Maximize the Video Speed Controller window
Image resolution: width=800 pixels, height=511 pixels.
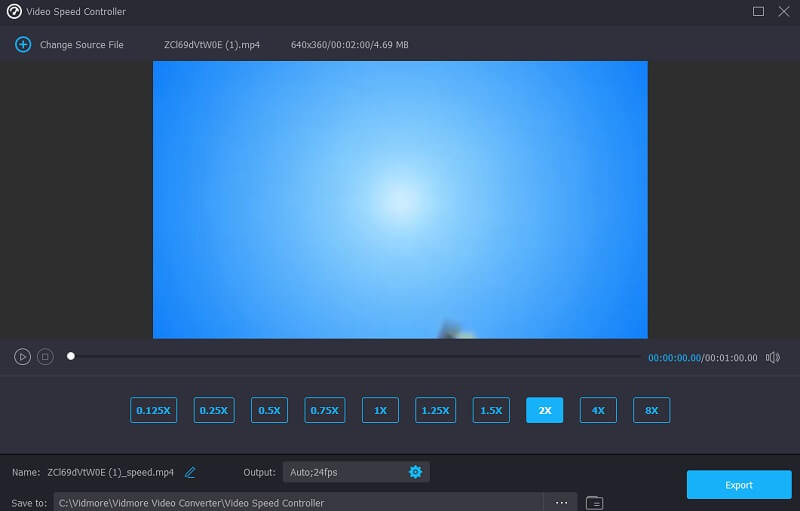pos(758,11)
